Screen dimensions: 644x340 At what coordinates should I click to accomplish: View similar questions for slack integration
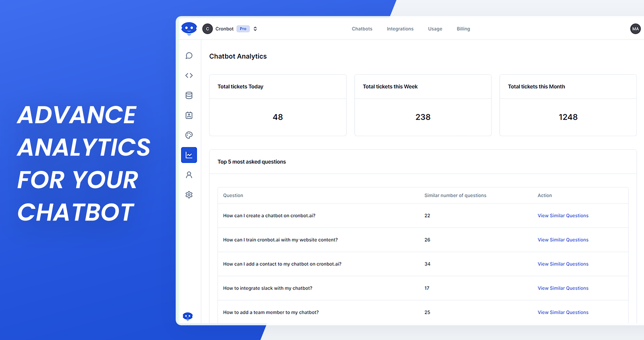[563, 288]
